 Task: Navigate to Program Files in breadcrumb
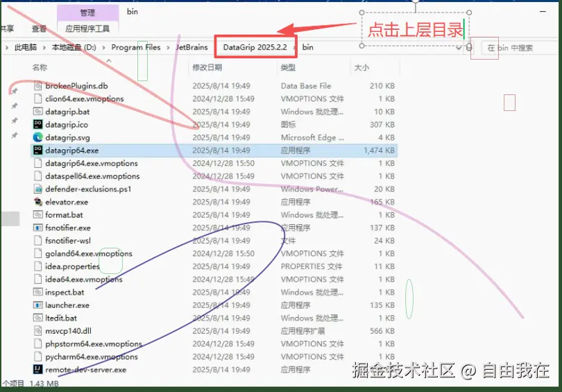point(136,47)
